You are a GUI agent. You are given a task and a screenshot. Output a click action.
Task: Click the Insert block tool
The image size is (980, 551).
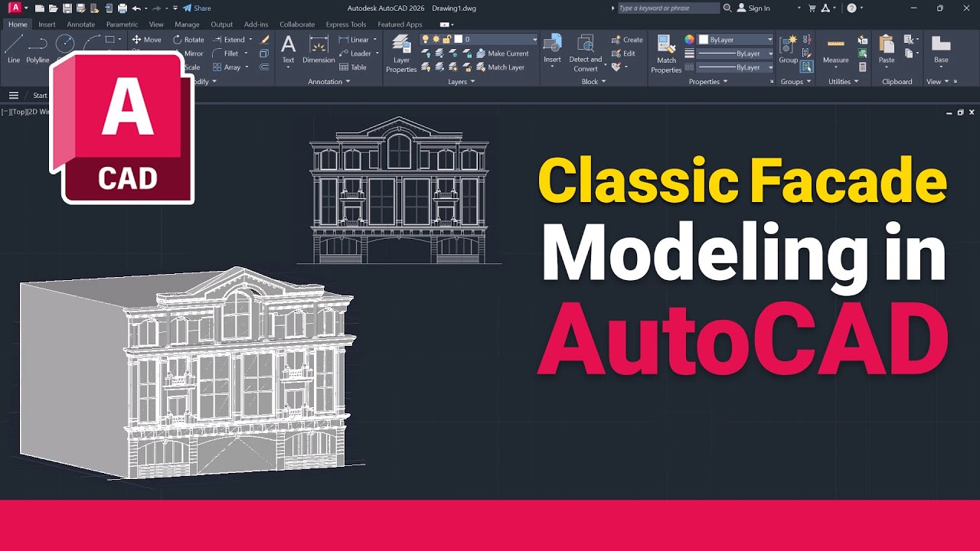coord(552,49)
